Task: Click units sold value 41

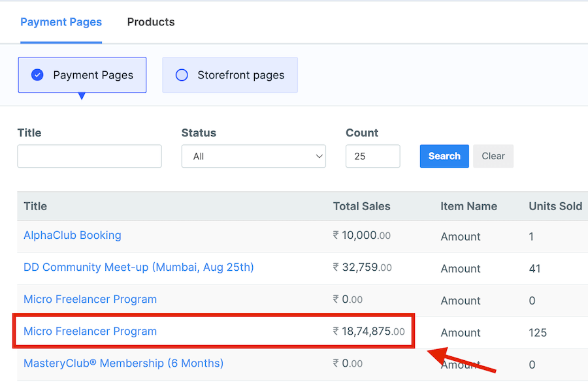Action: click(534, 269)
